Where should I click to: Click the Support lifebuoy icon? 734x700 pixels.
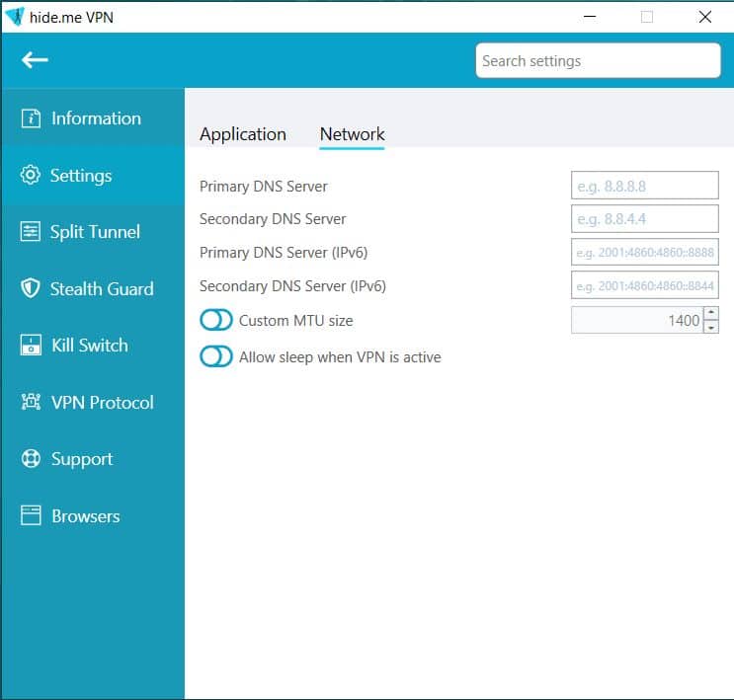tap(31, 458)
